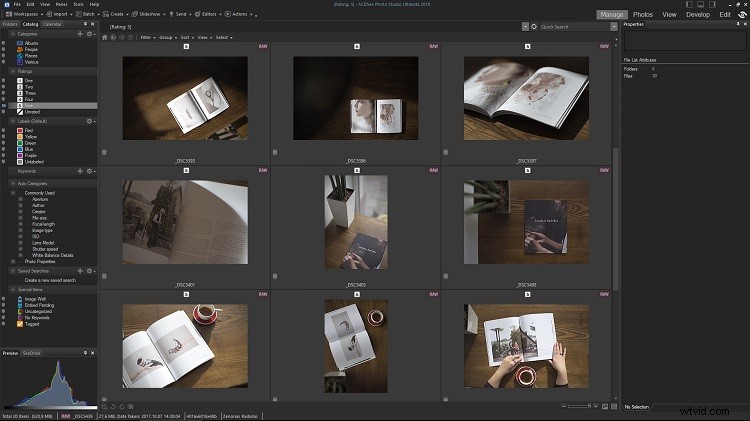Open the Panes menu
Image resolution: width=750 pixels, height=421 pixels.
click(62, 4)
